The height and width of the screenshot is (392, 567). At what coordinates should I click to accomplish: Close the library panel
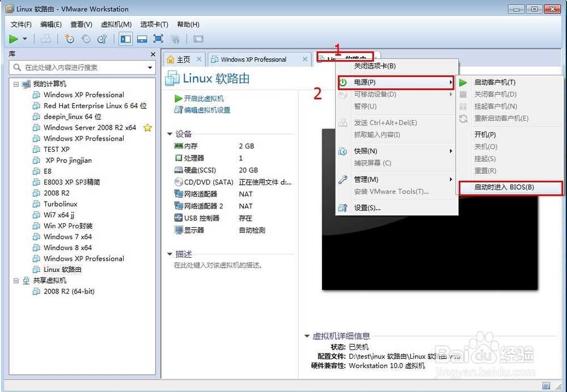tap(153, 54)
